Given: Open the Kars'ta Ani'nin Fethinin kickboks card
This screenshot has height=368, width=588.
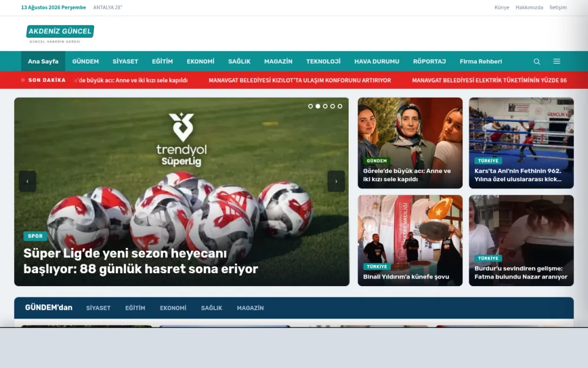Looking at the screenshot, I should (521, 143).
